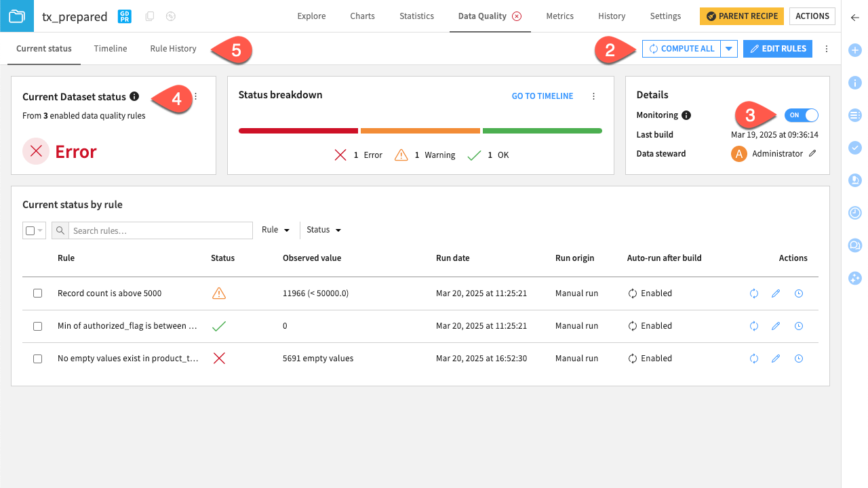Run the compute icon for Record count rule
This screenshot has height=488, width=868.
(753, 293)
